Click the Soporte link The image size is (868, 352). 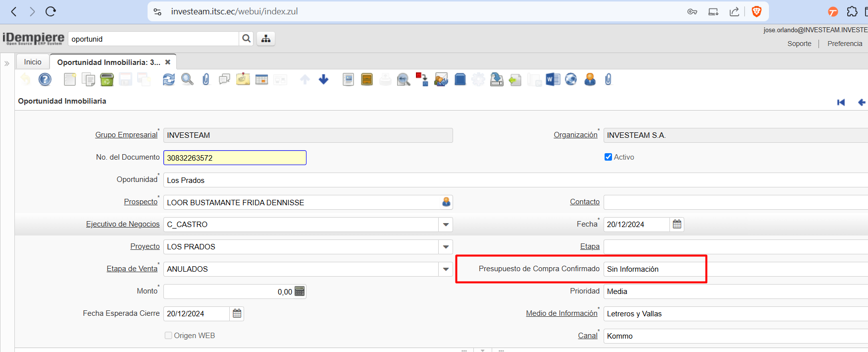[799, 44]
